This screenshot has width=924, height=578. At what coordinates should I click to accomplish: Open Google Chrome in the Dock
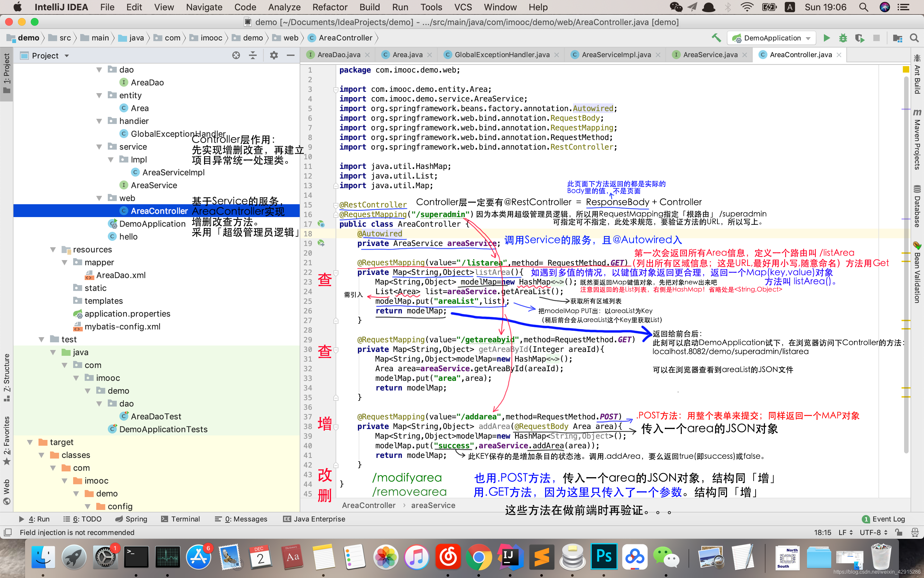479,557
